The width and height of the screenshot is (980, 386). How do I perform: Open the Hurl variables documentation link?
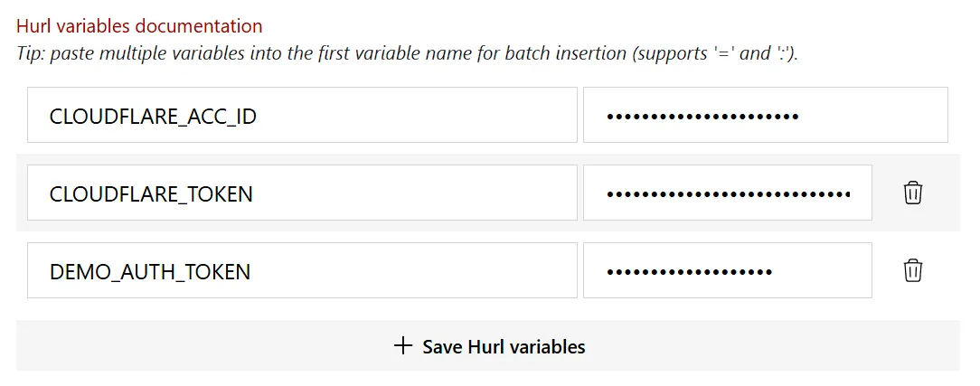point(139,26)
